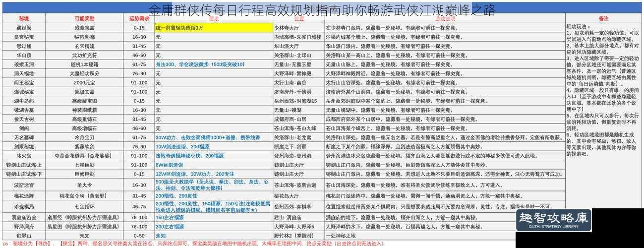This screenshot has width=644, height=248.
Task: Select the 洞天福地 cell
Action: (24, 73)
